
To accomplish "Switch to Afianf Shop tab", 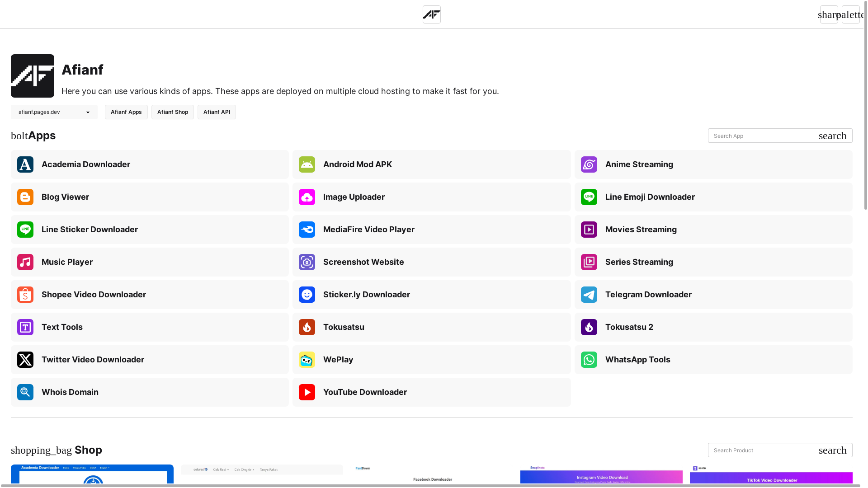I will pos(173,112).
